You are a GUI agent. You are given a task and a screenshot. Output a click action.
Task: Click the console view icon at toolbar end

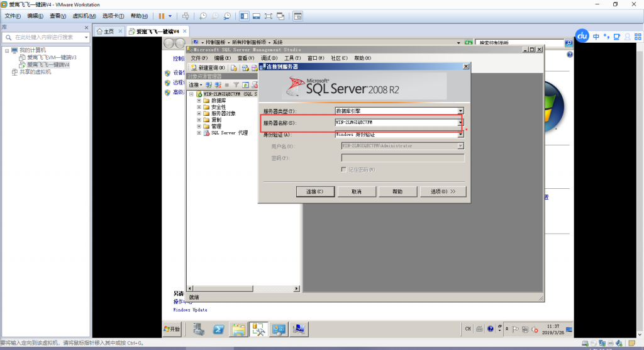point(297,16)
